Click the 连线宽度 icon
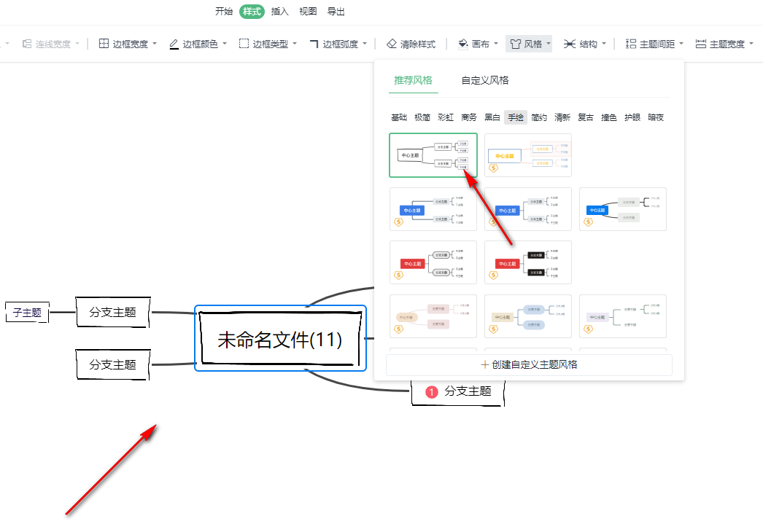The width and height of the screenshot is (763, 532). 27,44
